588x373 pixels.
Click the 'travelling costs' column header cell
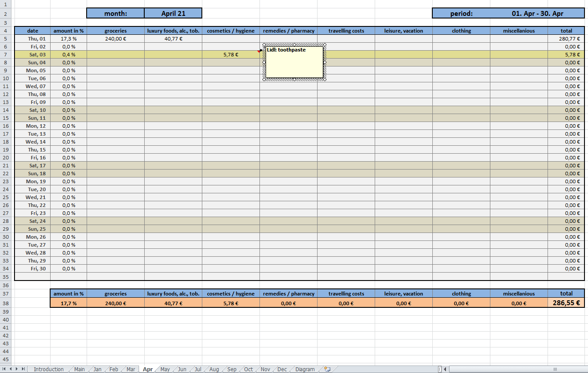[x=346, y=31]
